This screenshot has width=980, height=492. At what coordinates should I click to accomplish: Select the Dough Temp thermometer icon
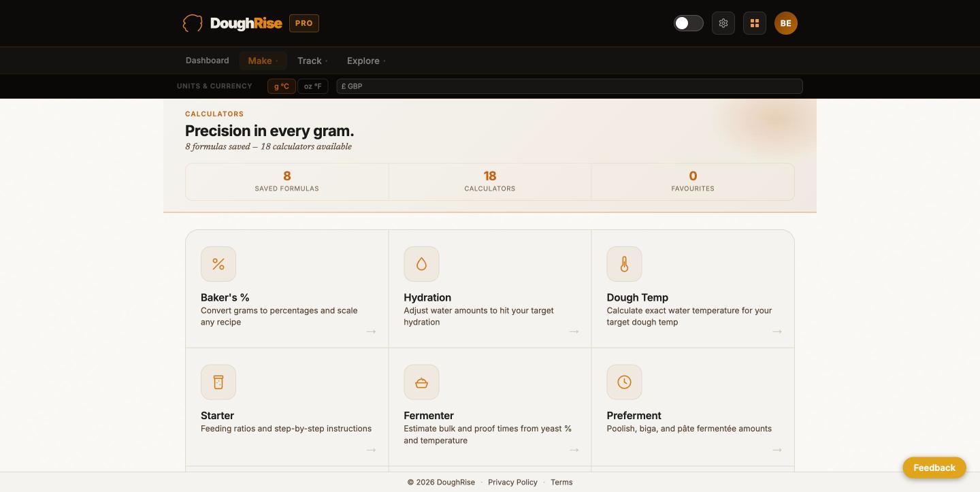pyautogui.click(x=624, y=264)
